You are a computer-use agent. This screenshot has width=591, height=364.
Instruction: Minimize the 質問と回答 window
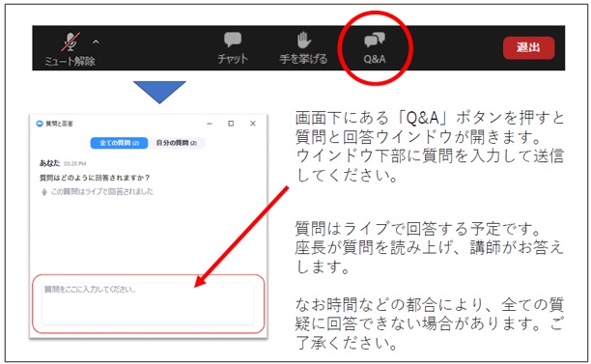(x=210, y=124)
